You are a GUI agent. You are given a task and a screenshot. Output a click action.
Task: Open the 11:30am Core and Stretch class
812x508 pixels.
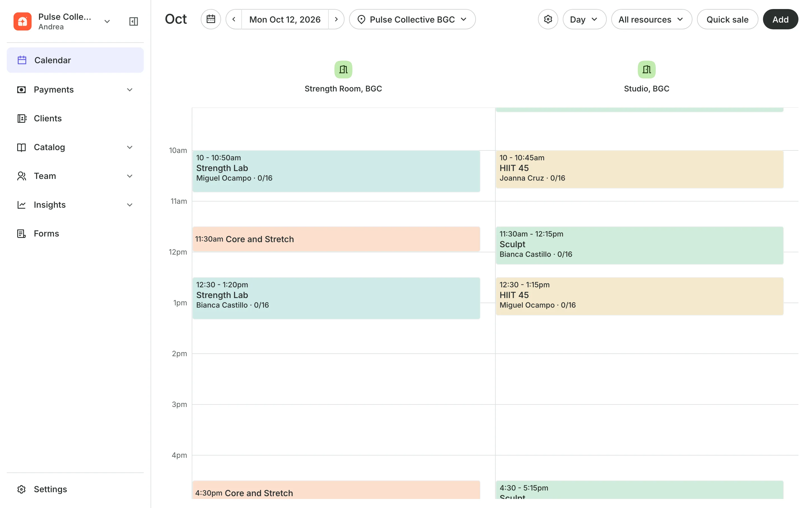336,239
